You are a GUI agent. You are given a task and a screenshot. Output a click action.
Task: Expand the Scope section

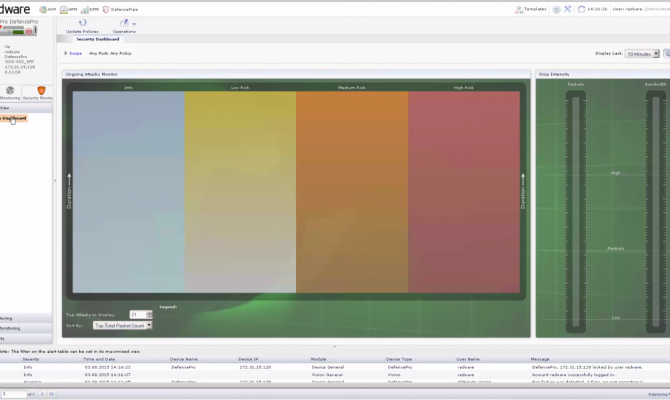pyautogui.click(x=73, y=53)
